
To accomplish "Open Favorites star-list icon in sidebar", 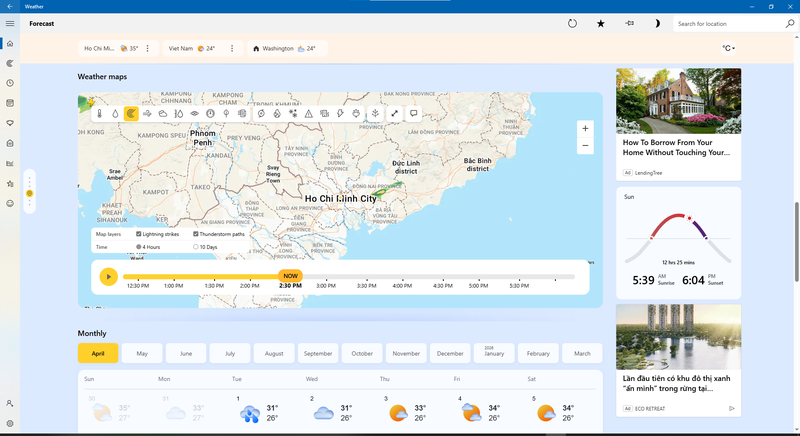I will [x=10, y=184].
